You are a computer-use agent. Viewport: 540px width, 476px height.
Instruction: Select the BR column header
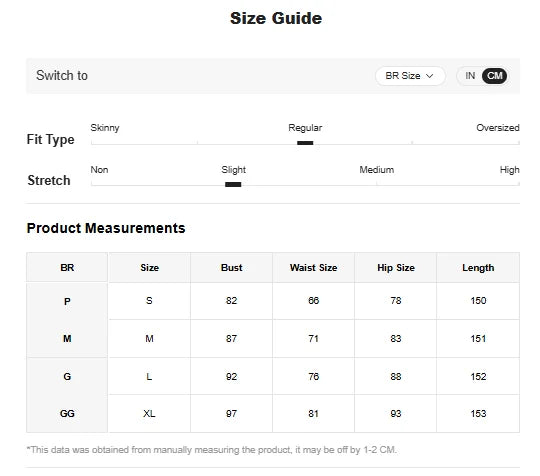67,268
